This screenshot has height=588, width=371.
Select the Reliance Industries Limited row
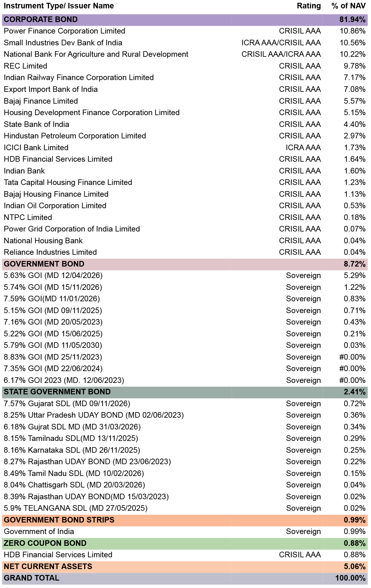185,252
